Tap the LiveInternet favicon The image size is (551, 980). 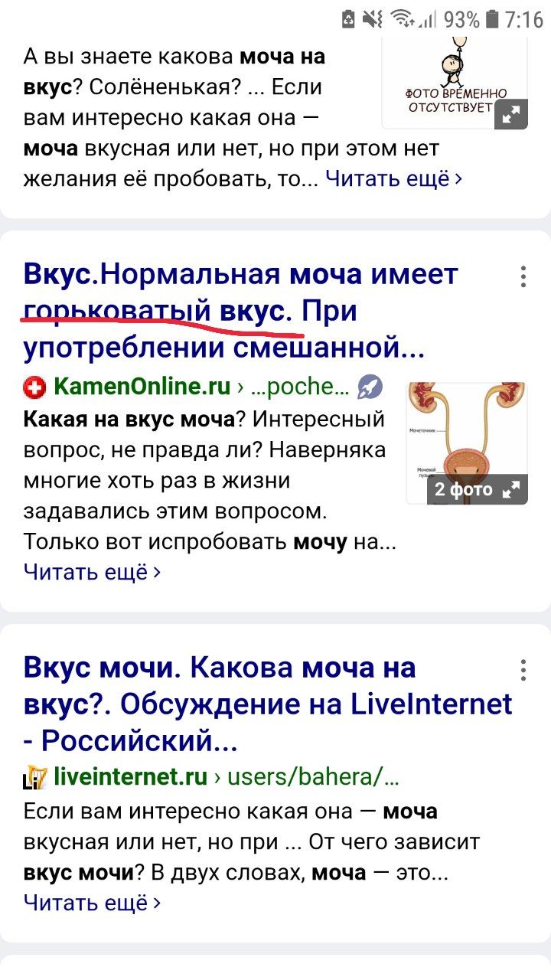point(34,779)
